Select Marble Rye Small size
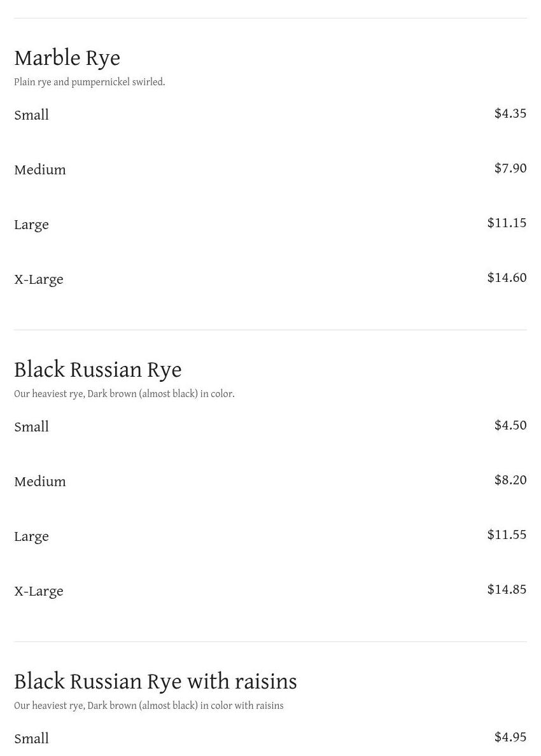 click(31, 115)
